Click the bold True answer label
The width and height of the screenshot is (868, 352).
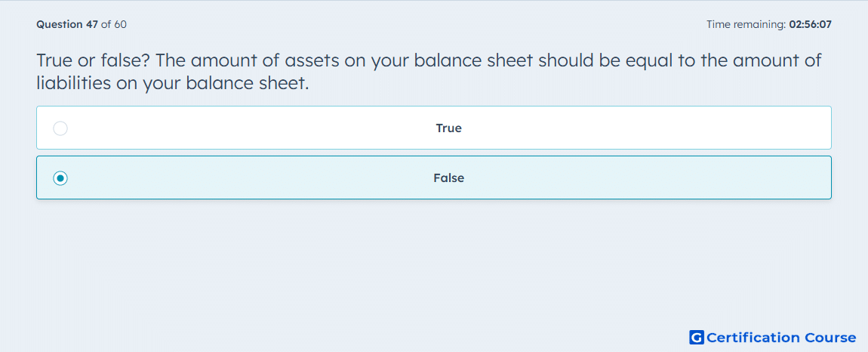click(x=449, y=128)
